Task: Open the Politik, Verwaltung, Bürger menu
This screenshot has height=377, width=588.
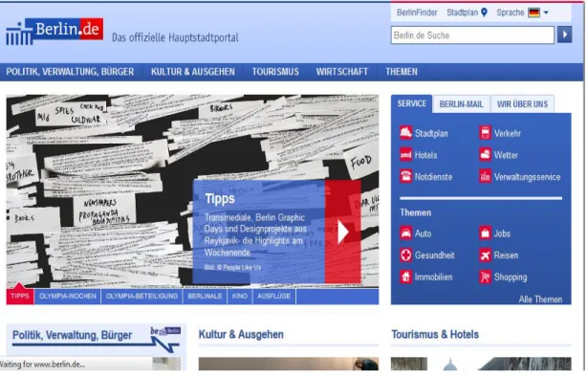Action: click(70, 72)
